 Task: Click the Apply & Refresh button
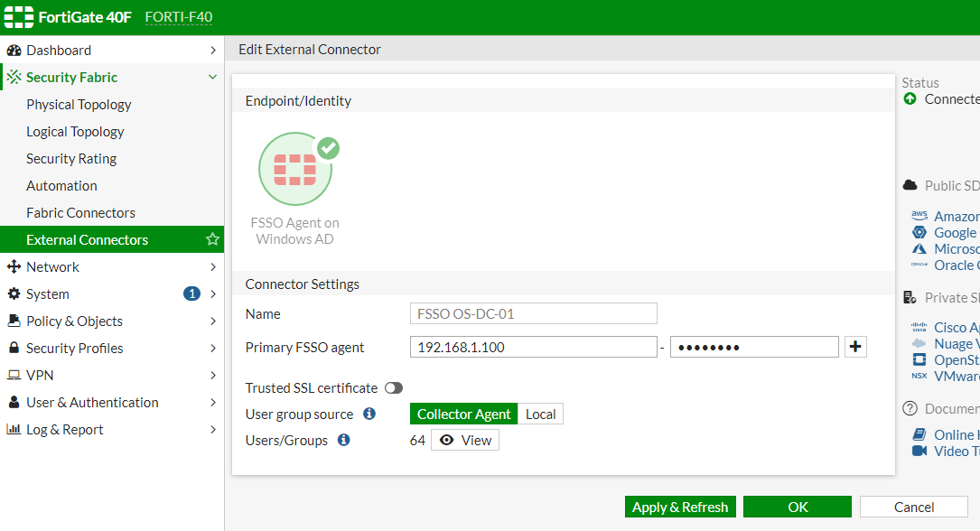click(x=680, y=507)
